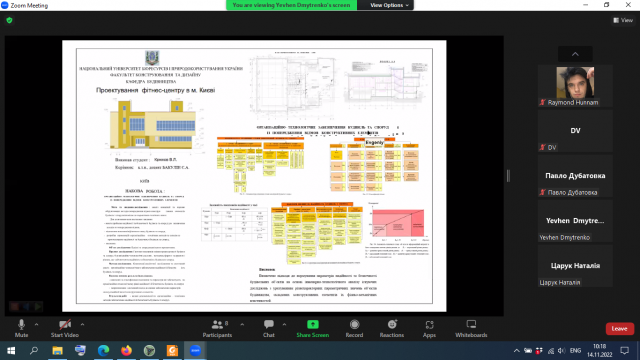Image resolution: width=640 pixels, height=360 pixels.
Task: Click the View layout button
Action: click(623, 20)
